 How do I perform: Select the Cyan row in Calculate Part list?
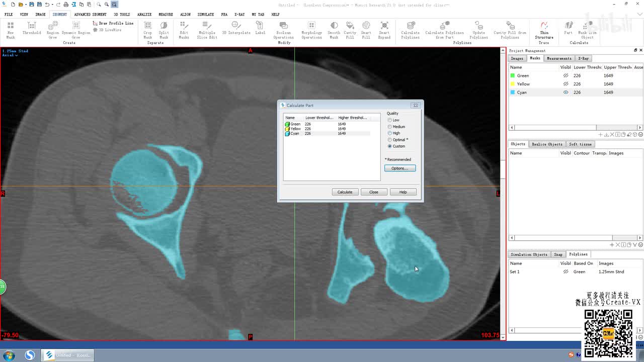coord(327,134)
